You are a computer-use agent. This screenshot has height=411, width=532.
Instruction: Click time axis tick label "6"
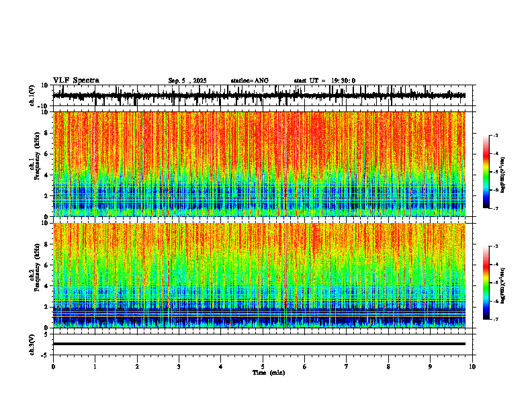pyautogui.click(x=305, y=367)
